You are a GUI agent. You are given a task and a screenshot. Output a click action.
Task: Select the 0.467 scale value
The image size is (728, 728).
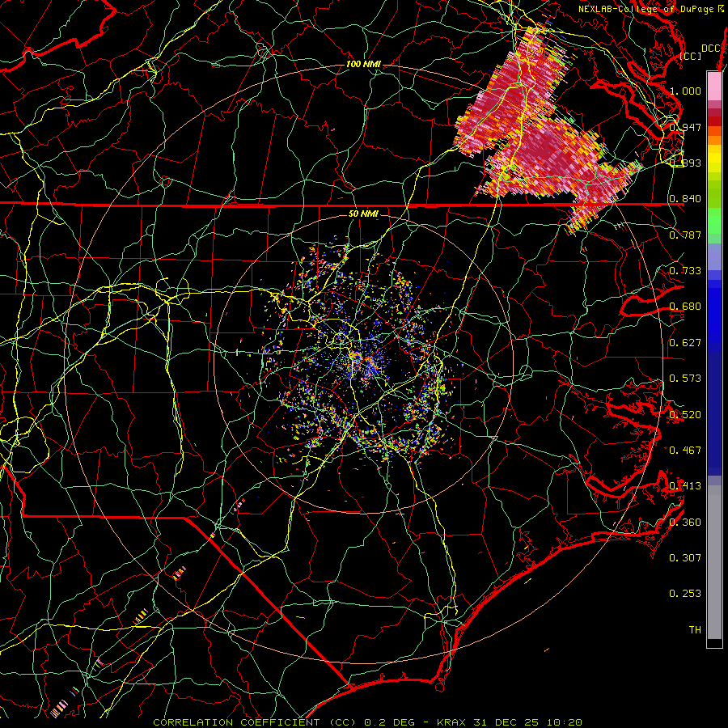pyautogui.click(x=685, y=451)
